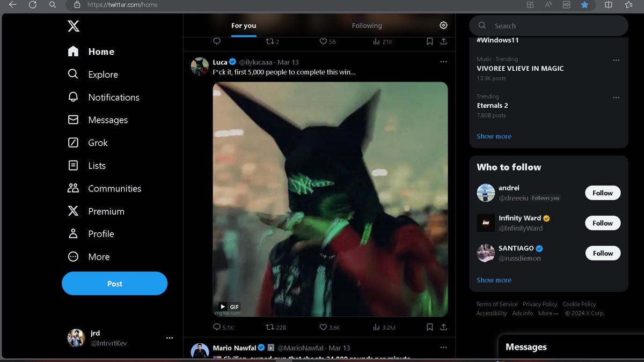Click Luca's profile avatar

point(200,66)
